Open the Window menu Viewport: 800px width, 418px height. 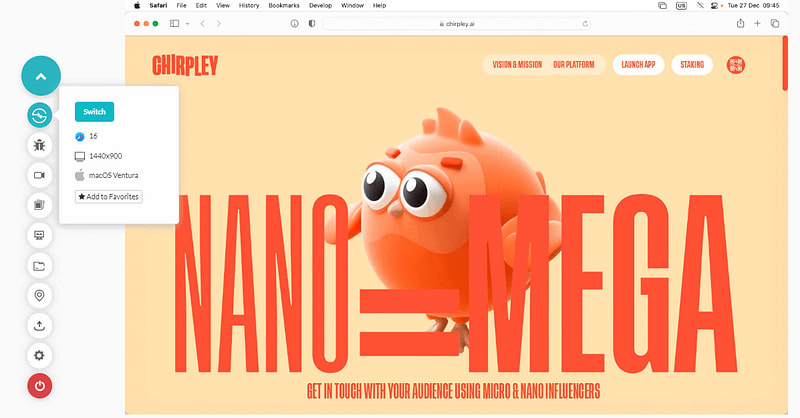(x=353, y=6)
